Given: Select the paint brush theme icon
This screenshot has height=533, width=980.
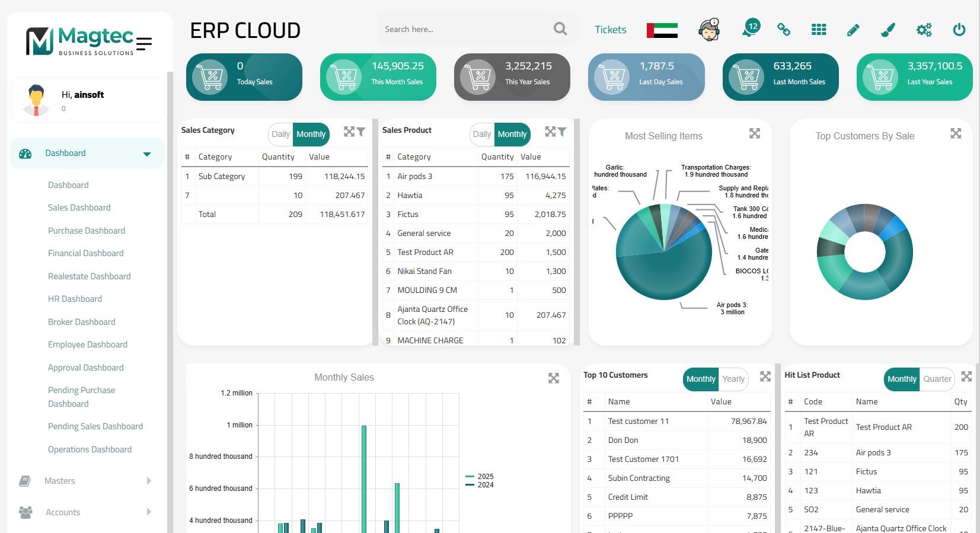Looking at the screenshot, I should coord(888,30).
